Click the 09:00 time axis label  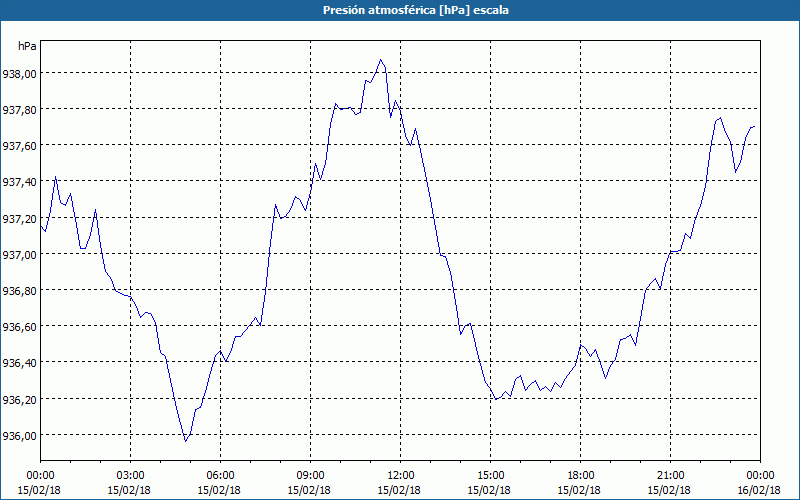coord(310,476)
